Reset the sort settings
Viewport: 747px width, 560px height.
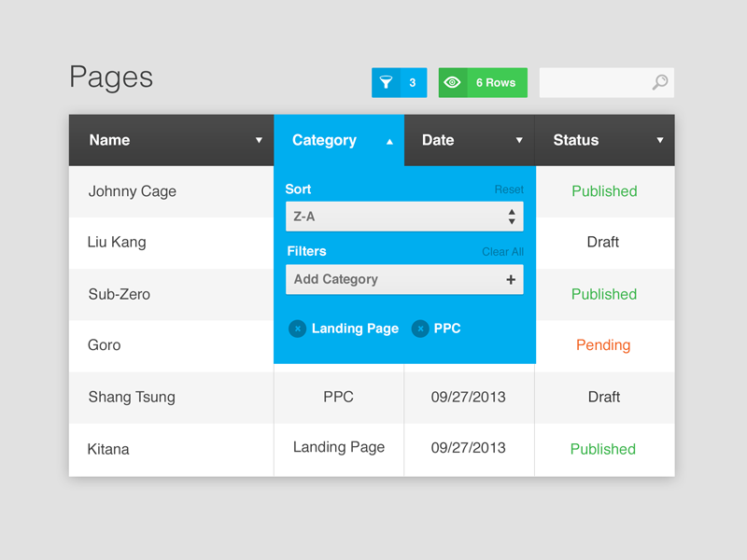[x=508, y=189]
